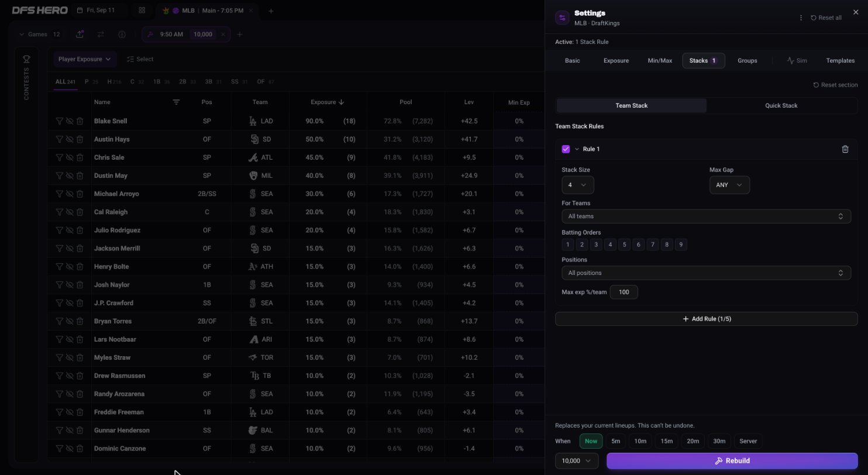Delete Rule 1 with the trash icon
This screenshot has width=868, height=475.
(x=845, y=149)
